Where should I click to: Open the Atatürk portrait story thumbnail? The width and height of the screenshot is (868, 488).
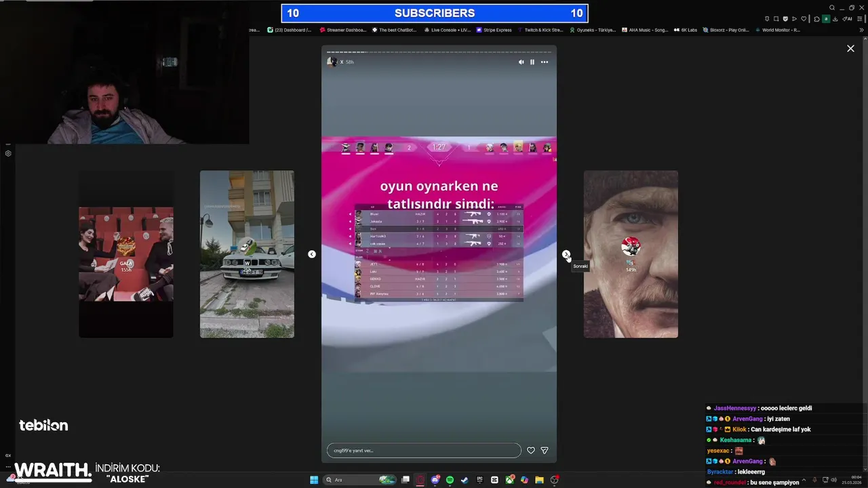pyautogui.click(x=631, y=254)
